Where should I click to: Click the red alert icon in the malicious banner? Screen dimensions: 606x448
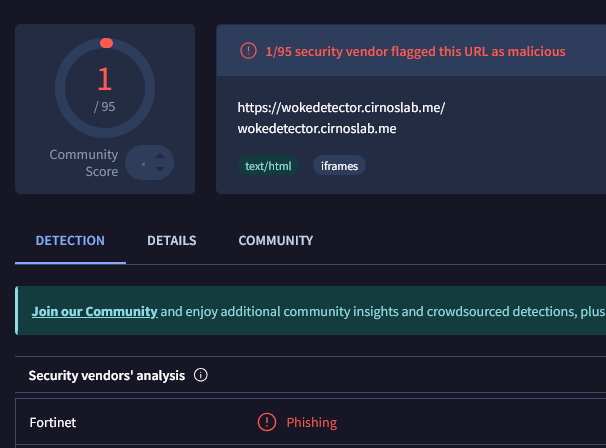(x=247, y=51)
